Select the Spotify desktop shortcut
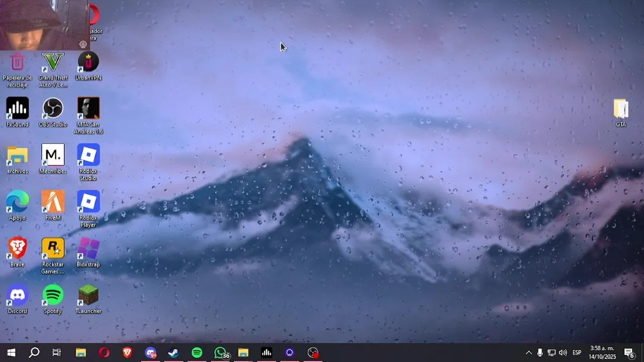 pos(53,300)
